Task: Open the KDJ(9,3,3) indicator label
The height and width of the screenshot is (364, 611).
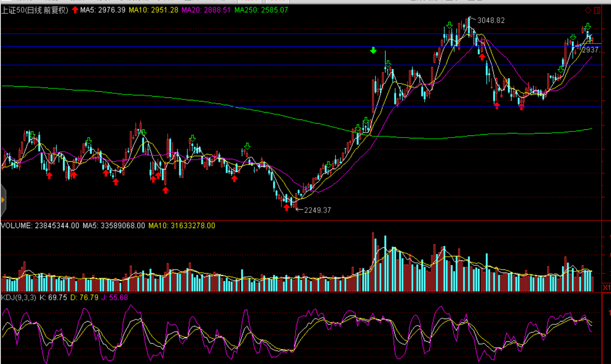Action: point(19,298)
